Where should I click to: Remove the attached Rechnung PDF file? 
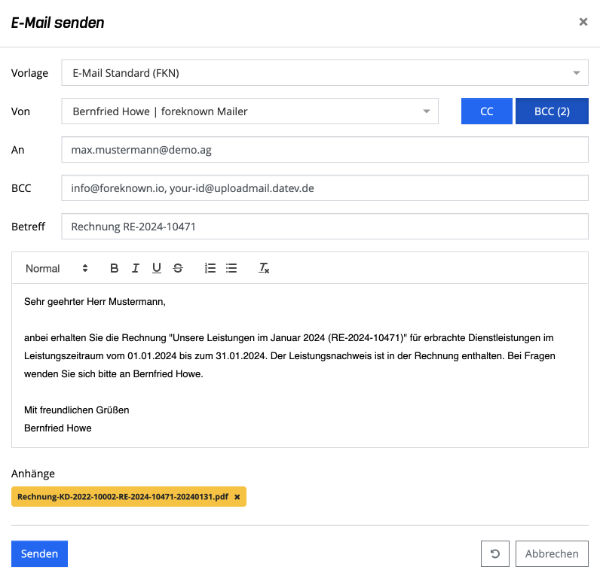237,497
